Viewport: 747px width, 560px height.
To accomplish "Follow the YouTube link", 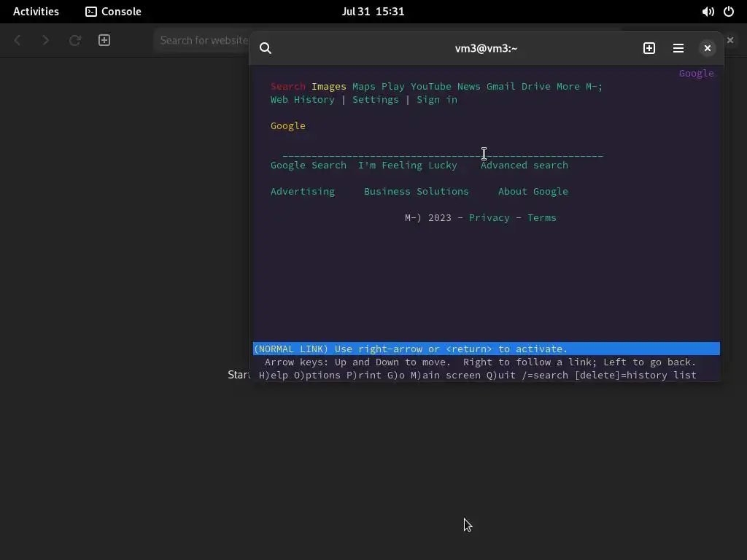I will coord(430,87).
